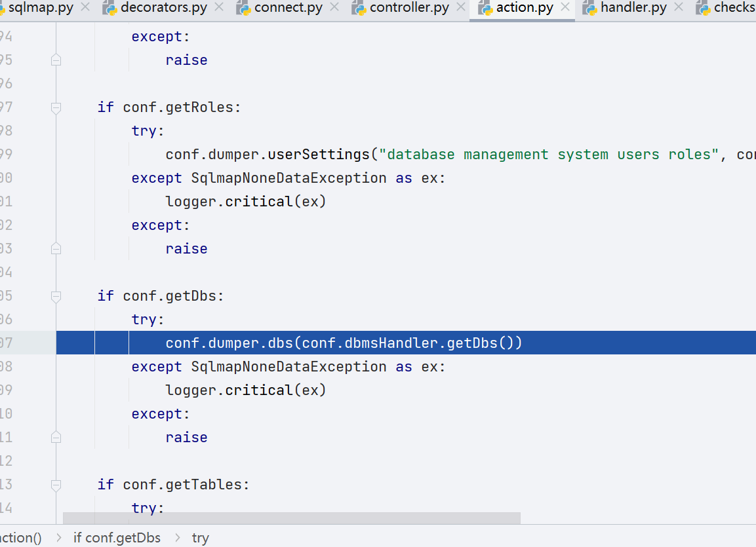Click the topmost 'raise' statement

coord(187,60)
